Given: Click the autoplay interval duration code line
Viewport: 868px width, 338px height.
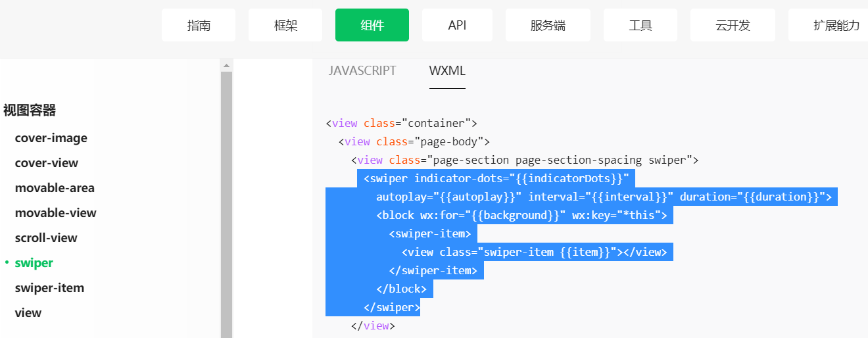Looking at the screenshot, I should coord(604,197).
